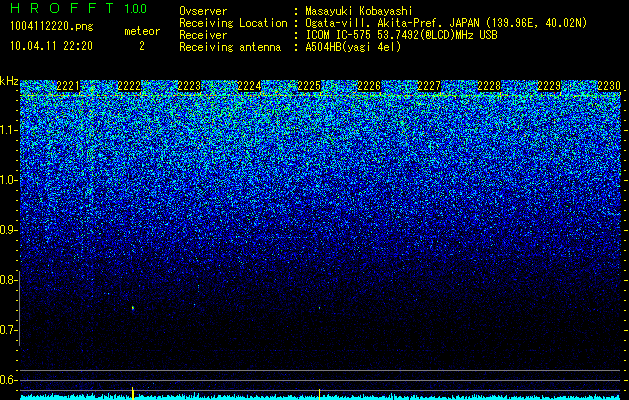Click the yellow detection tick under 2225
This screenshot has height=400, width=629.
coord(319,393)
